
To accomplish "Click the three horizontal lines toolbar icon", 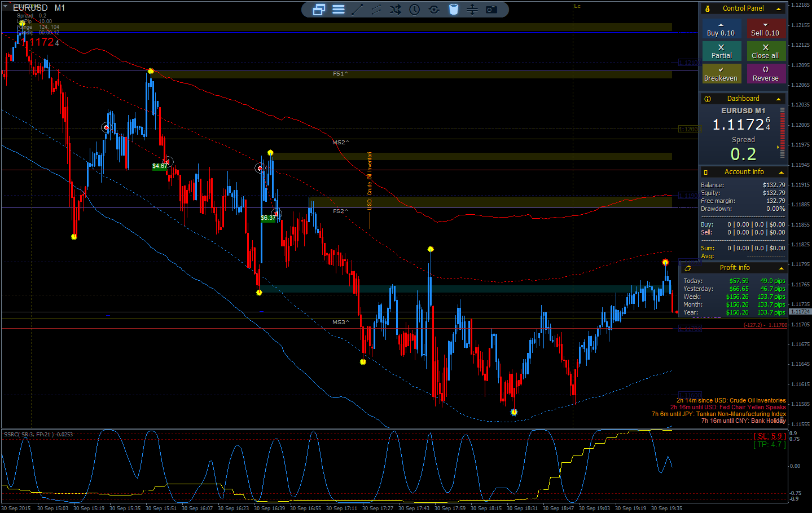I will coord(339,10).
